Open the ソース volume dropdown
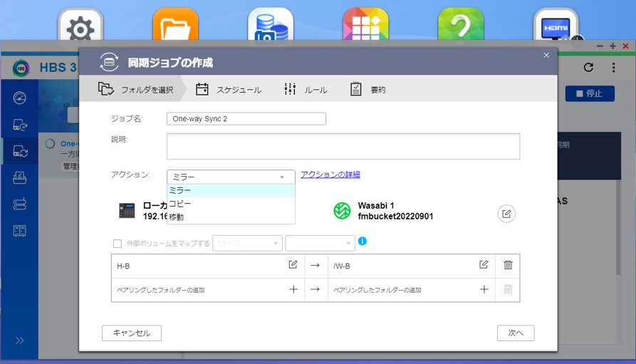The image size is (636, 364). point(247,244)
